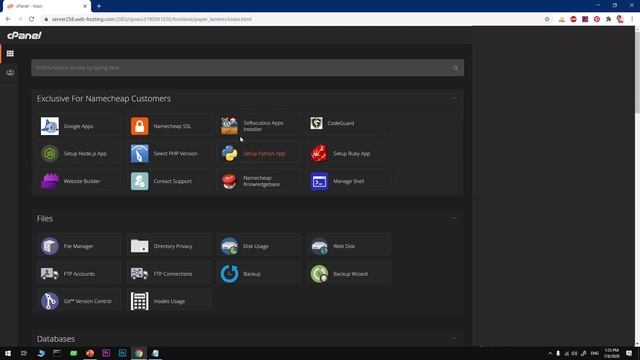Viewport: 640px width, 360px height.
Task: Focus the find functions search field
Action: pos(247,68)
